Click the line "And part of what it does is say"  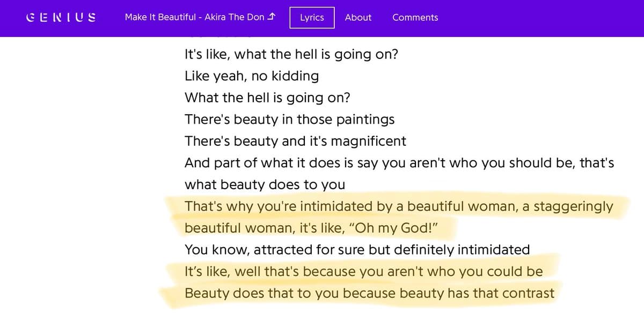[x=399, y=163]
